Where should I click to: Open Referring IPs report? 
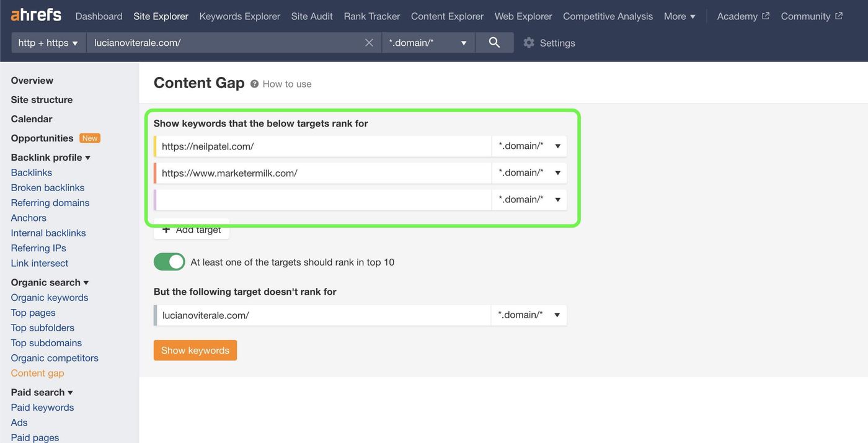(x=38, y=248)
